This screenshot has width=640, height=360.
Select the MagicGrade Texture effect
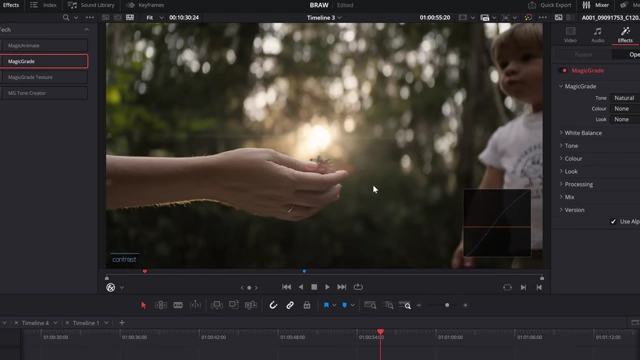click(x=44, y=77)
